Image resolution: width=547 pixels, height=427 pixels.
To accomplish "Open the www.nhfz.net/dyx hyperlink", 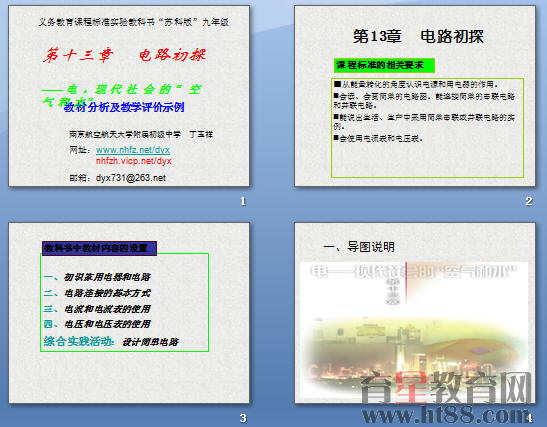I will pyautogui.click(x=133, y=150).
